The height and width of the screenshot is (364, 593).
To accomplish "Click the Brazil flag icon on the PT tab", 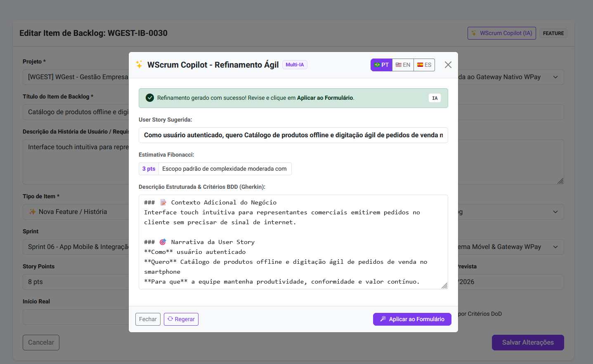I will (x=377, y=65).
